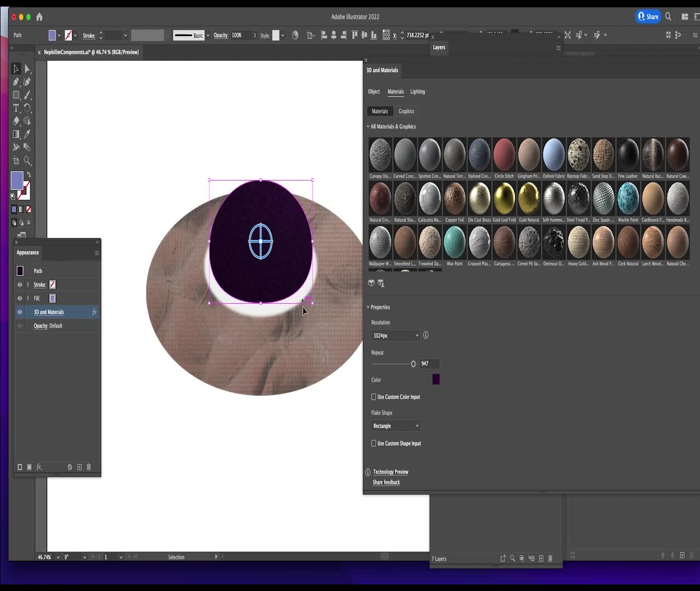Open the Stroke panel link in control bar

click(x=89, y=36)
